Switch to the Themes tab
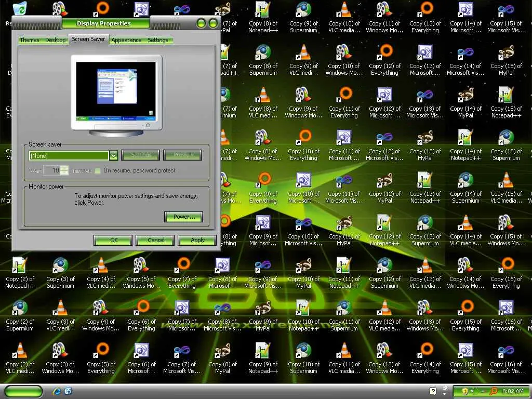This screenshot has width=532, height=399. click(30, 40)
